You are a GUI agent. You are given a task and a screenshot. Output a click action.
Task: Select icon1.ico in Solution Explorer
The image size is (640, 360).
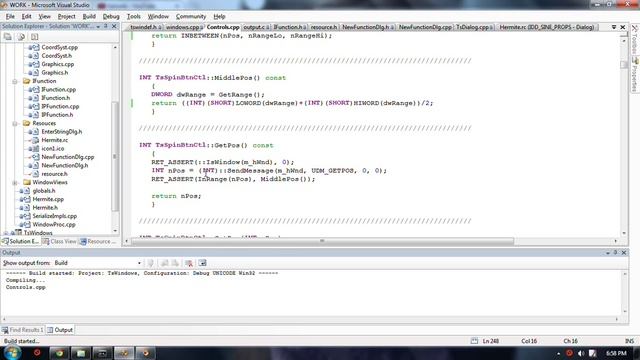53,149
